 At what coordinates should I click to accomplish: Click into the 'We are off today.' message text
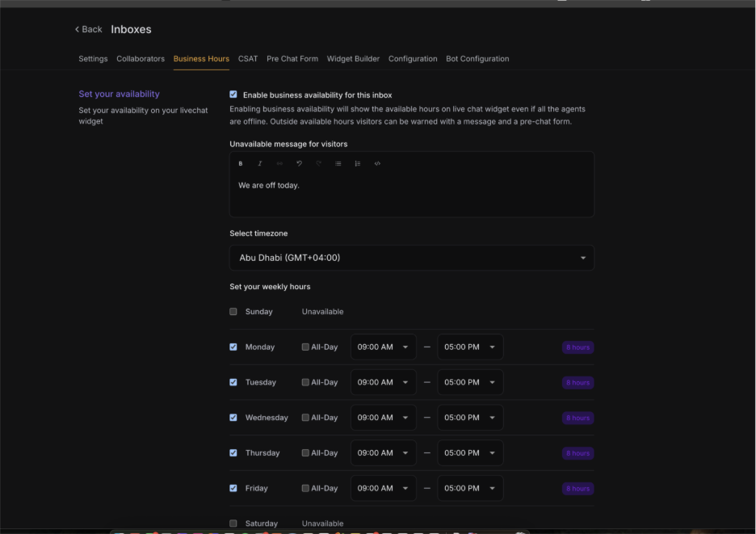[x=268, y=185]
